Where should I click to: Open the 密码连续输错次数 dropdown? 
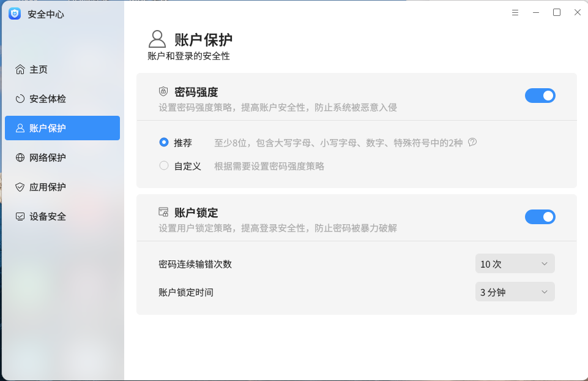tap(515, 263)
